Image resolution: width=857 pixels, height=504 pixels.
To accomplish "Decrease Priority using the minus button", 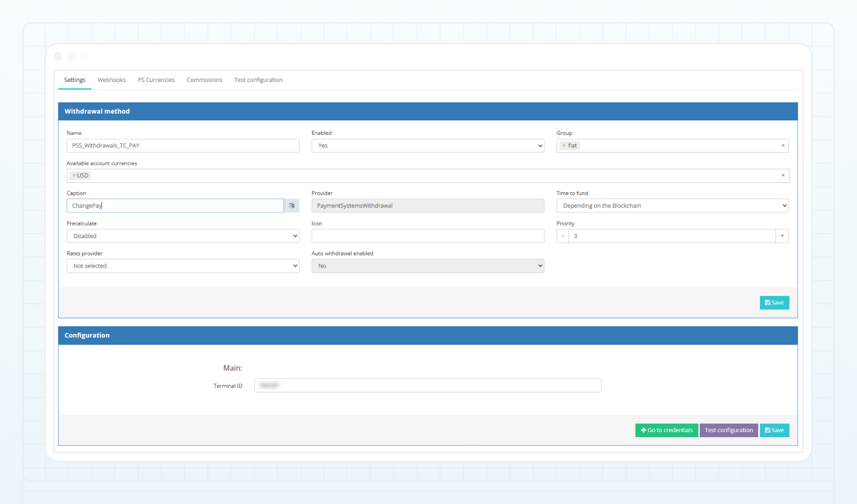I will pos(562,235).
